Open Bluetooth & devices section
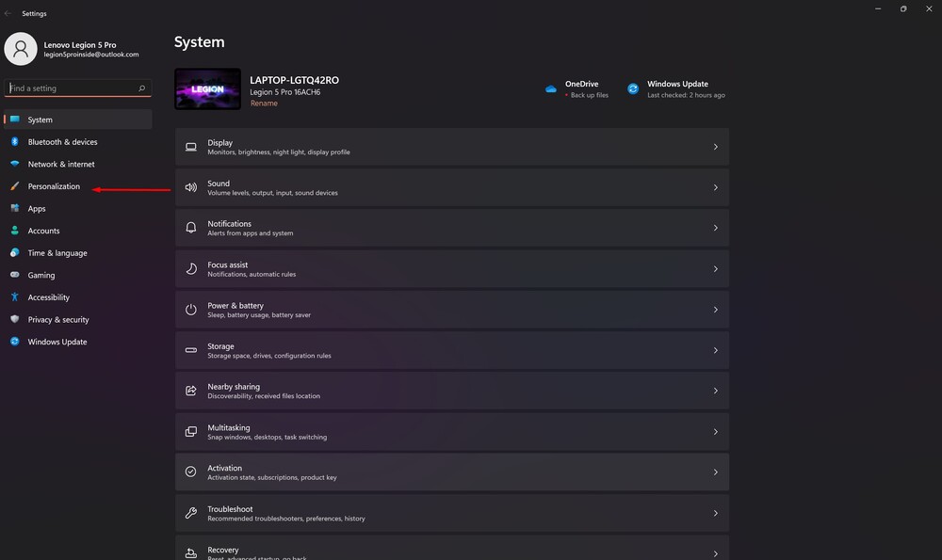Image resolution: width=942 pixels, height=560 pixels. point(77,142)
